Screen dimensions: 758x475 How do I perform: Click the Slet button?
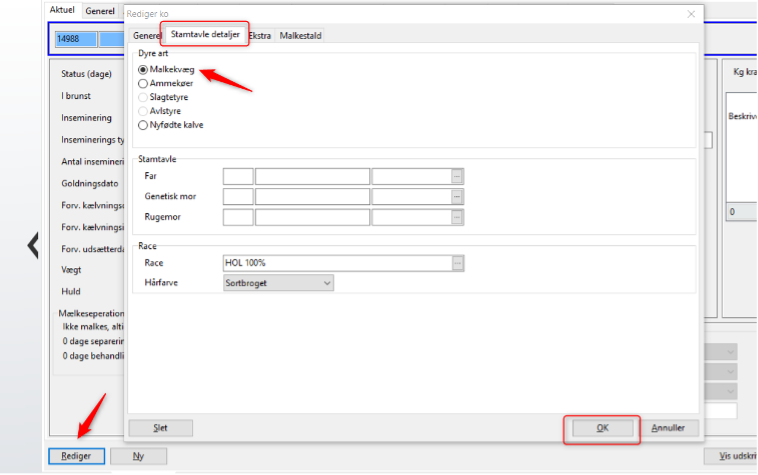(160, 428)
